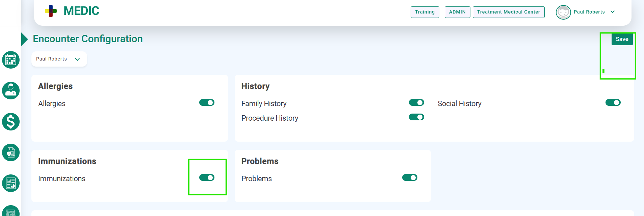Open the Treatment Medical Center selector
This screenshot has width=644, height=216.
[x=509, y=12]
